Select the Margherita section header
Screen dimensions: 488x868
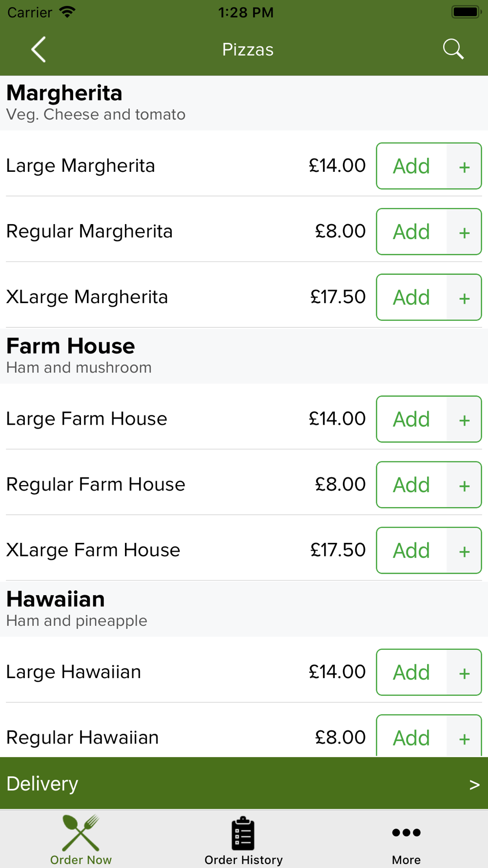click(244, 103)
